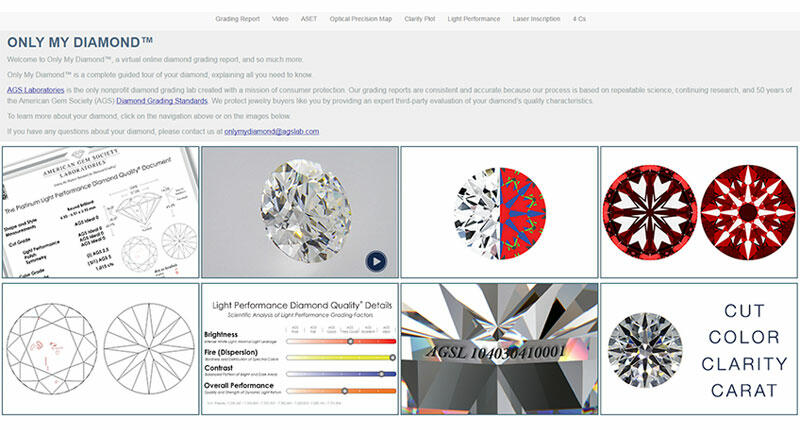800x430 pixels.
Task: Open the clarity plot line drawing thumbnail
Action: (x=100, y=349)
